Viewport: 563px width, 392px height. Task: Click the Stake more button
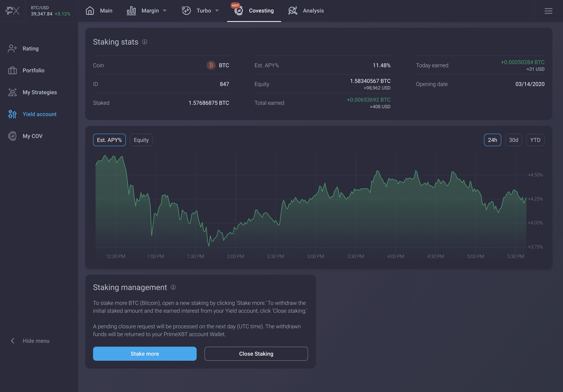[x=145, y=354]
